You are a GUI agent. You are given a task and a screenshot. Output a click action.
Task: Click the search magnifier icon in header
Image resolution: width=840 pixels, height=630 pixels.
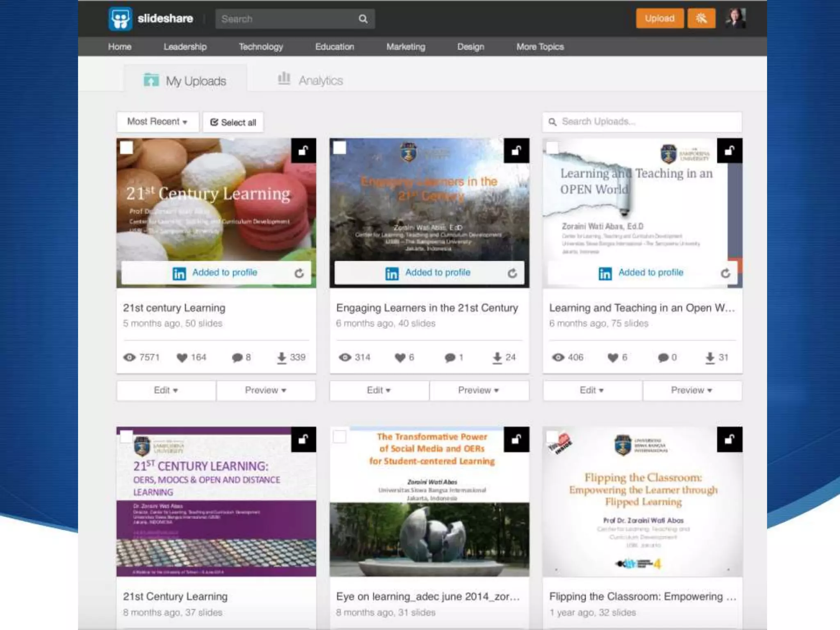[x=363, y=19]
